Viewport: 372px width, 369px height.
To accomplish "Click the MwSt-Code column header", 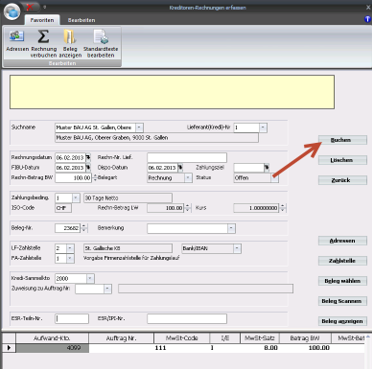I will coord(182,338).
